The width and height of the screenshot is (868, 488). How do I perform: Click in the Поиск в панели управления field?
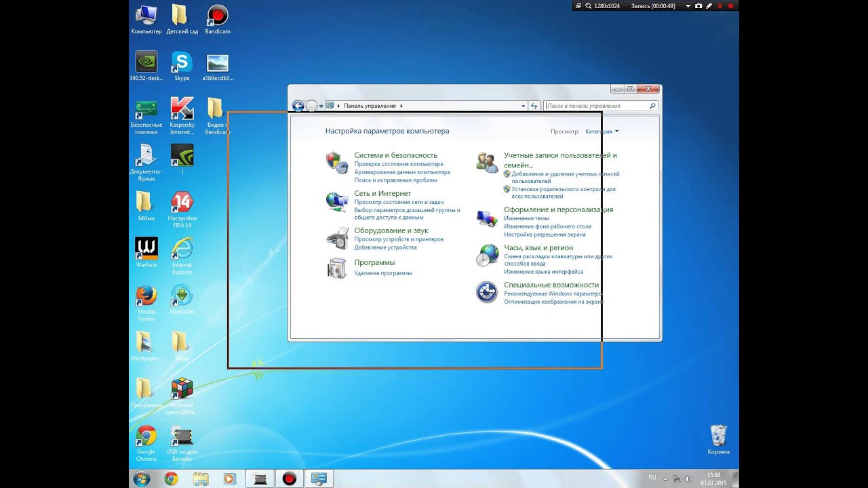point(597,106)
